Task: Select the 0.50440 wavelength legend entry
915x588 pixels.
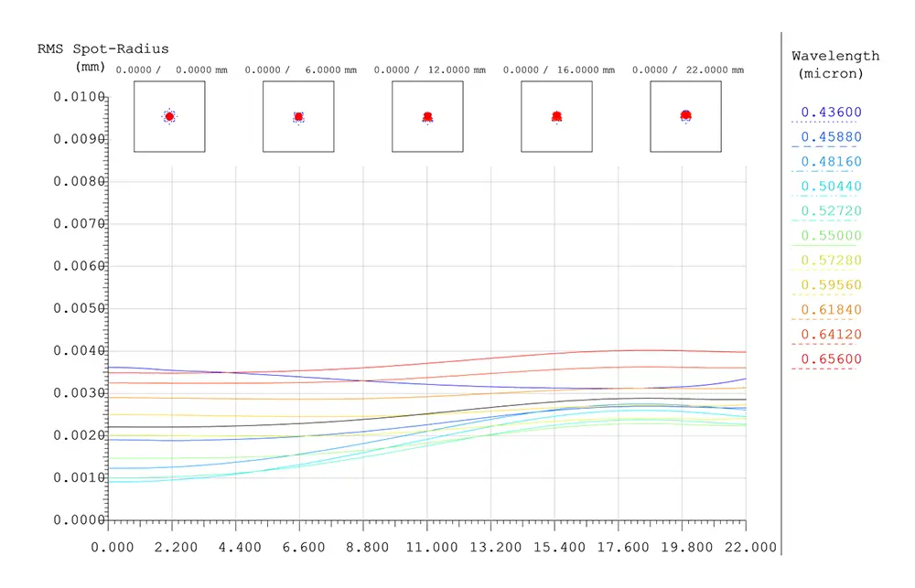Action: tap(831, 186)
